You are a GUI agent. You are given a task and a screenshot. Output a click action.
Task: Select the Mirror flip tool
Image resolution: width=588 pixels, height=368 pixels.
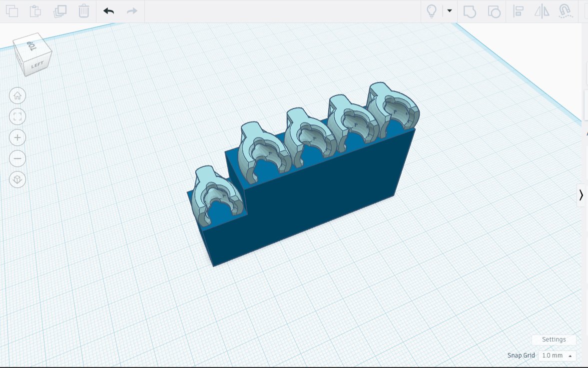tap(542, 11)
